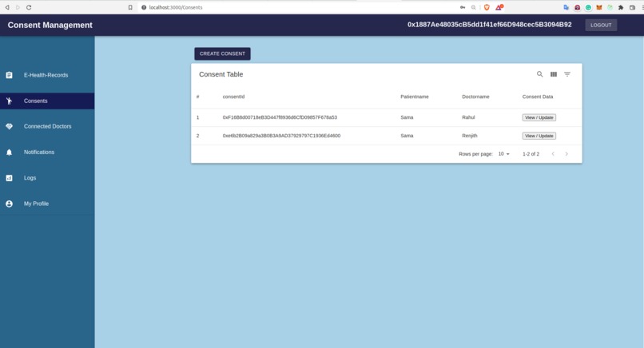This screenshot has width=644, height=348.
Task: Click the wallet address 0x1887Ae48 in header
Action: click(490, 25)
